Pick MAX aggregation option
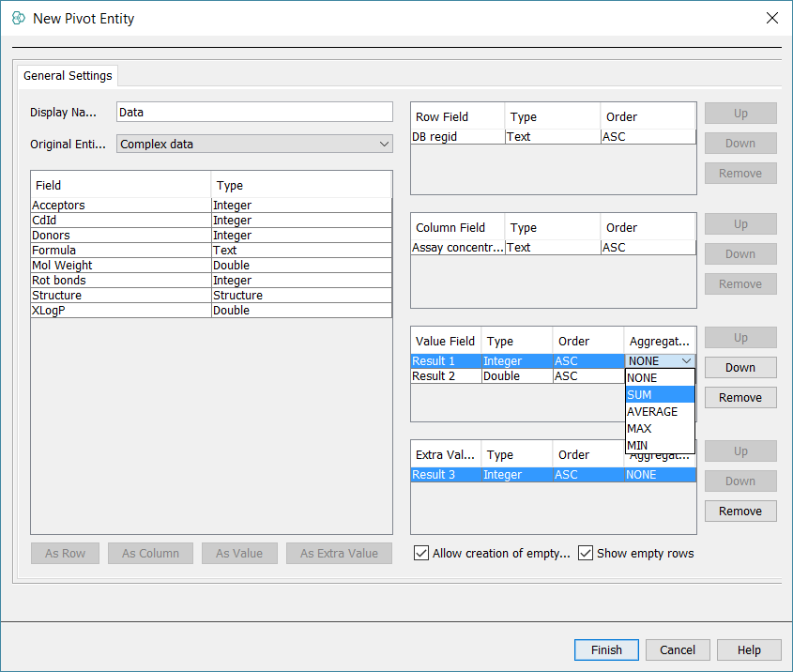 click(660, 429)
